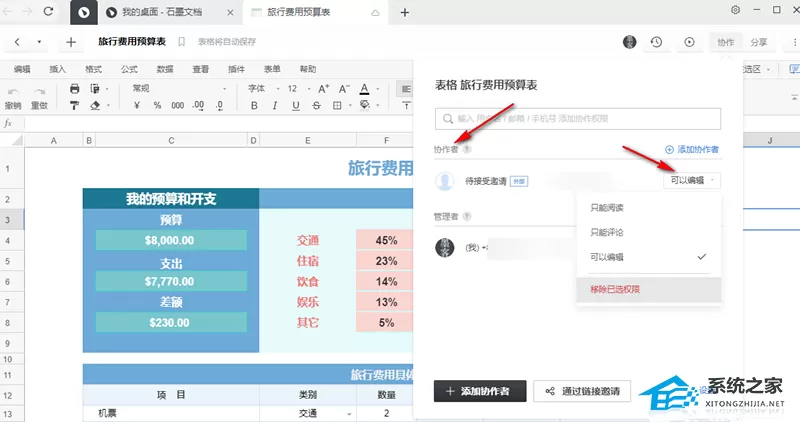The width and height of the screenshot is (800, 422).
Task: Expand the 可以编辑 permission dropdown
Action: click(x=692, y=180)
